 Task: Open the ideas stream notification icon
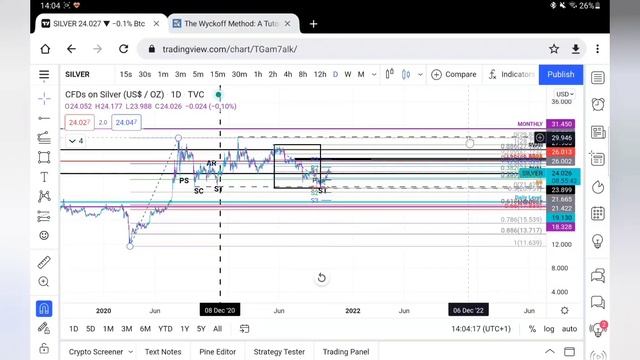click(598, 329)
